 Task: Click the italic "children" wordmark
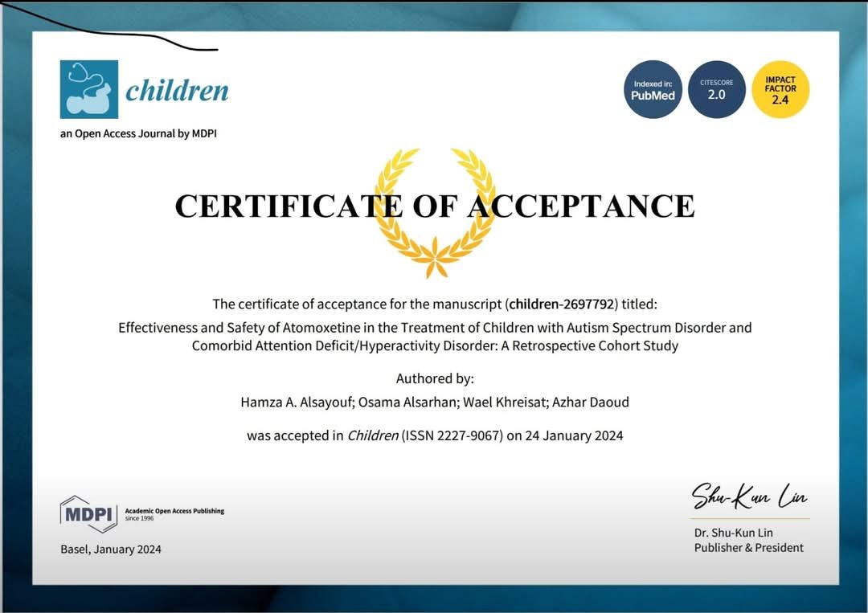tap(177, 91)
